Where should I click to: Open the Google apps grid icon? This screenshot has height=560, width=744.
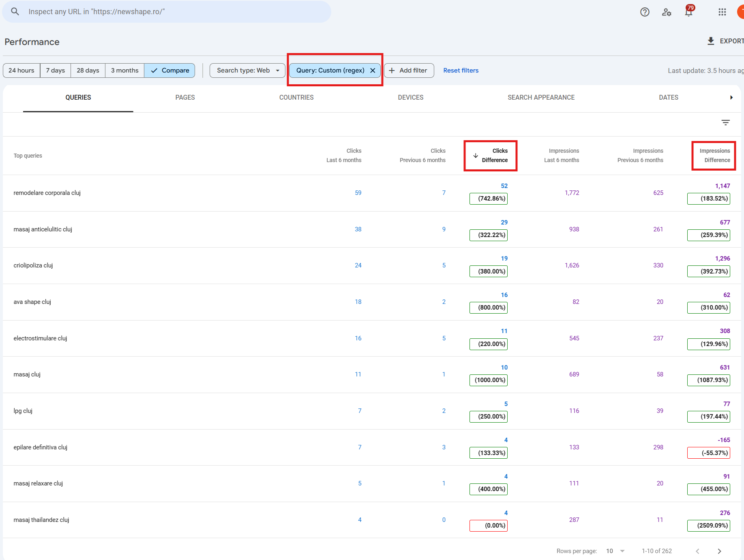(x=722, y=12)
